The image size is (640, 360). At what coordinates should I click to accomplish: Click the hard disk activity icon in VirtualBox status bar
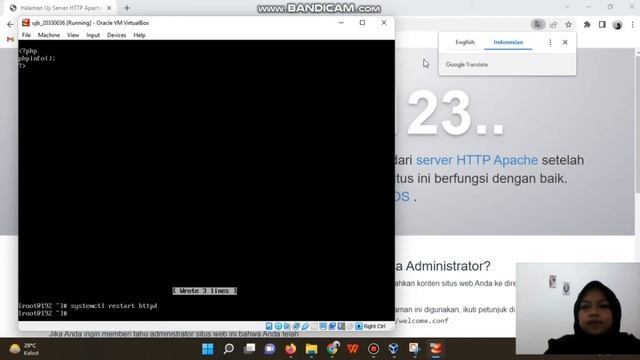coord(269,326)
